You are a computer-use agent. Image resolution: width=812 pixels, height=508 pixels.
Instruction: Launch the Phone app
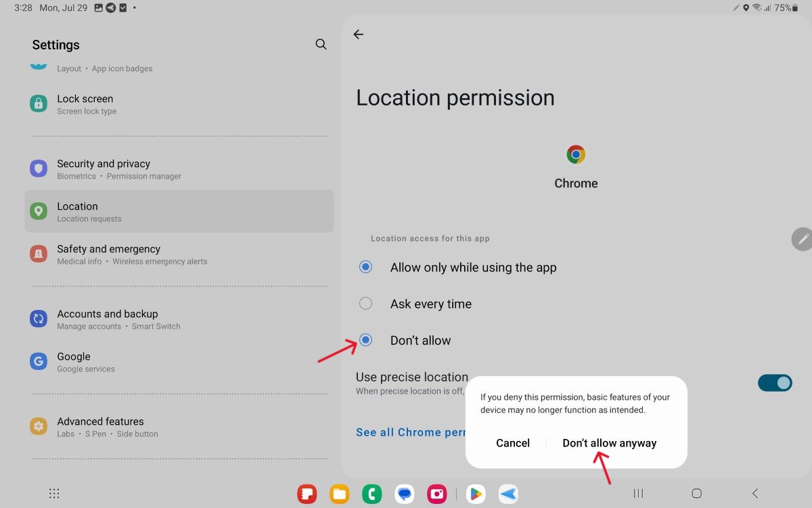(x=371, y=494)
